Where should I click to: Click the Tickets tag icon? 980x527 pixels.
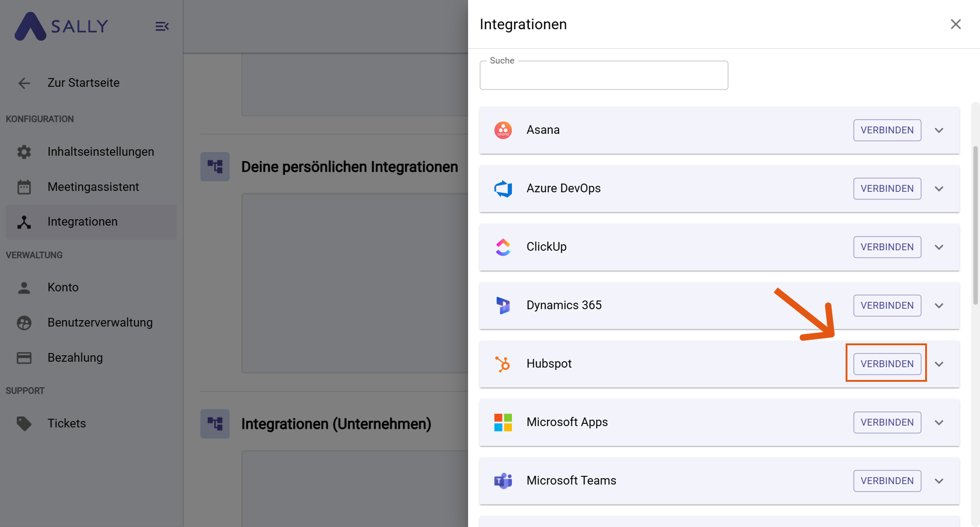coord(24,424)
